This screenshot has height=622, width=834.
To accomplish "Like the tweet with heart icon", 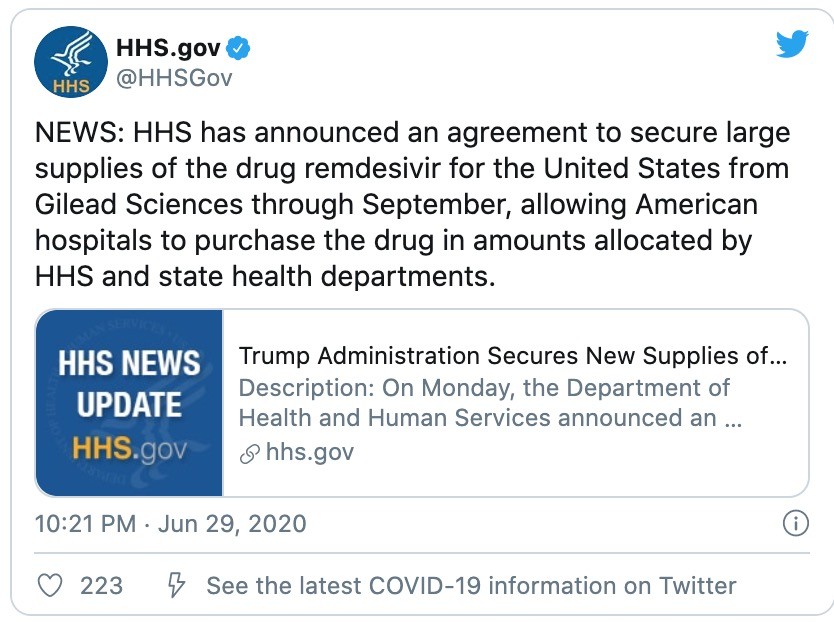I will [51, 585].
